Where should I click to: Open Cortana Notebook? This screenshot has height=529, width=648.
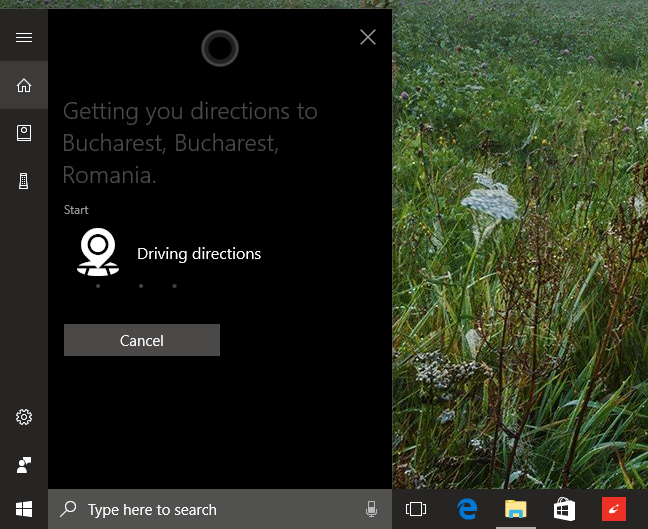24,133
